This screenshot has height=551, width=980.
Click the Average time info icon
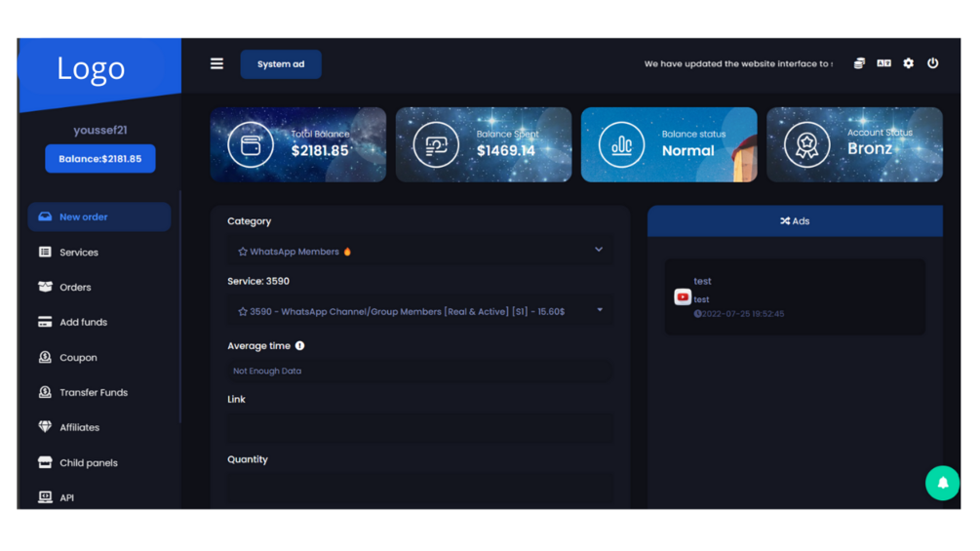299,345
